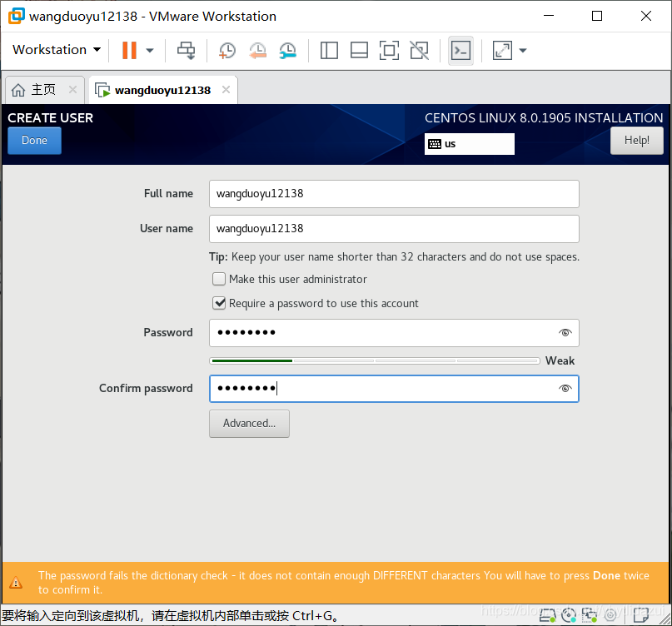Show confirm password with its eye icon
672x626 pixels.
pyautogui.click(x=565, y=388)
